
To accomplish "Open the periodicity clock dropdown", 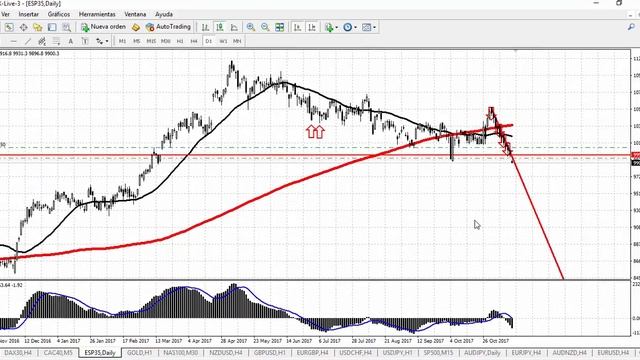I will pyautogui.click(x=350, y=27).
